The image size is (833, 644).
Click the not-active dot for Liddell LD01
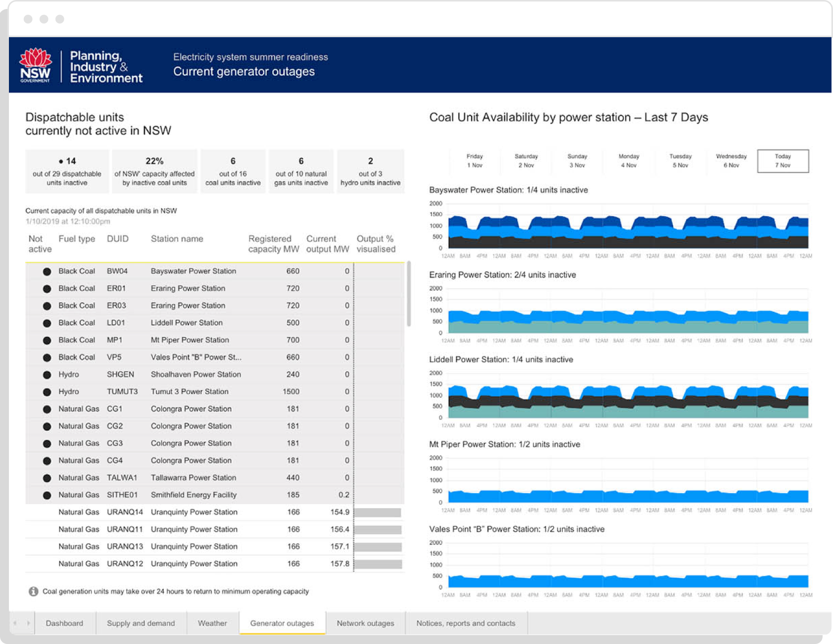47,323
